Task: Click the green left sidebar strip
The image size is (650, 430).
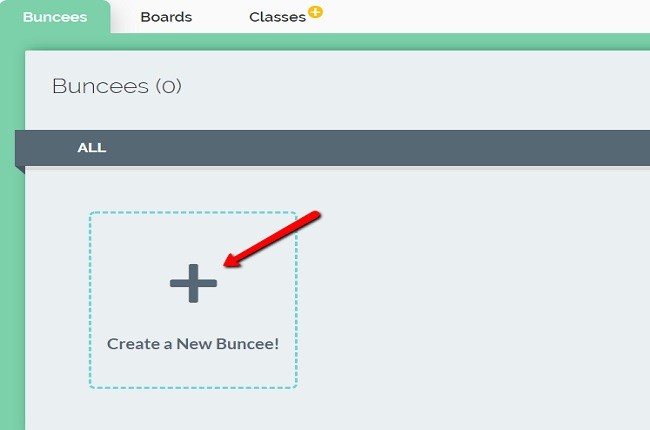Action: pyautogui.click(x=11, y=300)
